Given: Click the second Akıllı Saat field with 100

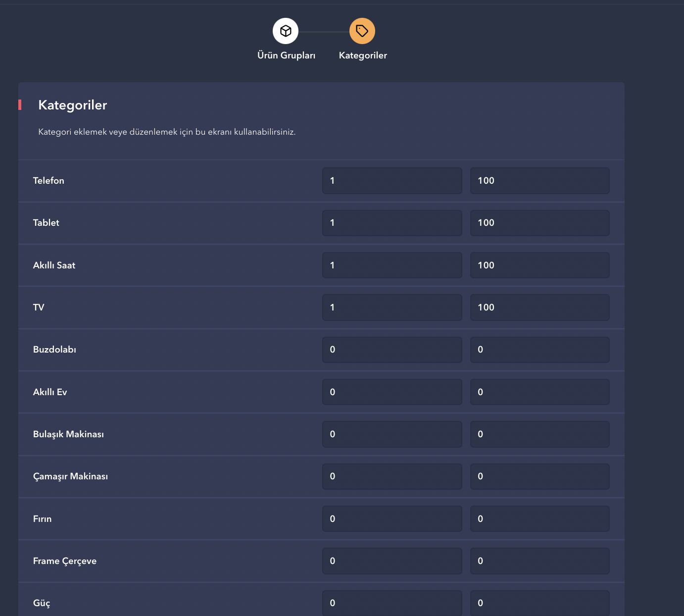Looking at the screenshot, I should pyautogui.click(x=539, y=265).
